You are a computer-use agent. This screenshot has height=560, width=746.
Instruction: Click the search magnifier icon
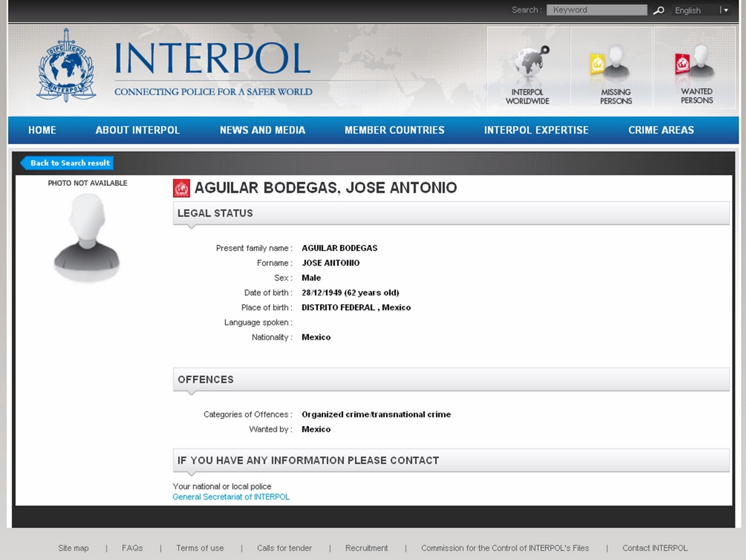[x=659, y=9]
